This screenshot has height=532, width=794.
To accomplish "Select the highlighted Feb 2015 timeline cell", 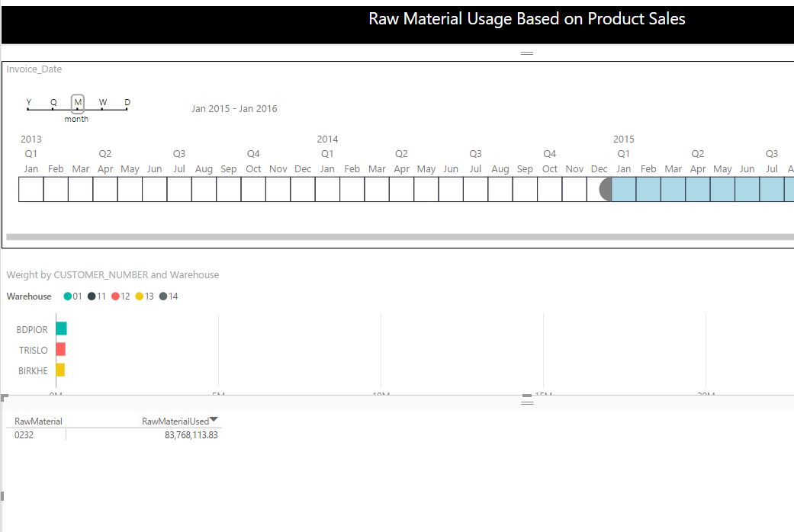I will (x=648, y=189).
